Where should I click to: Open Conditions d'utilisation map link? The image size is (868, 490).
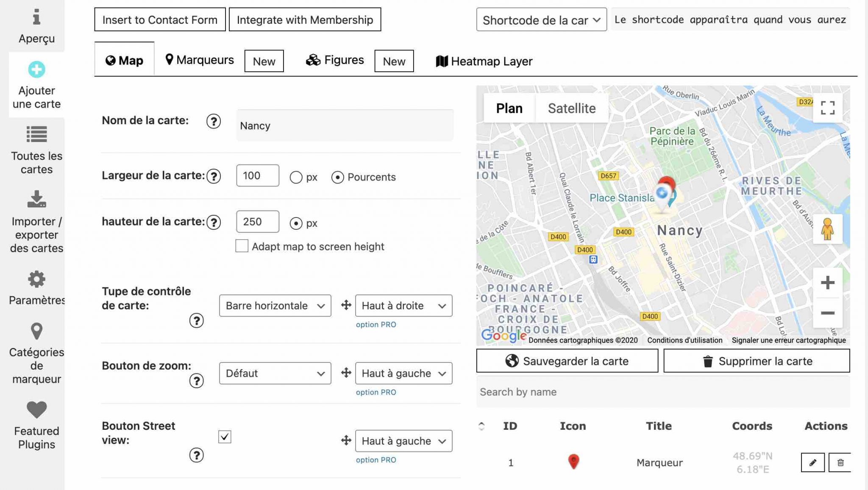(684, 340)
